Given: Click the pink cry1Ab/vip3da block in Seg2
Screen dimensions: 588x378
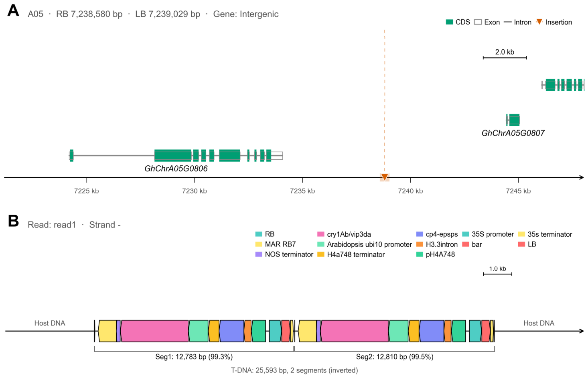Looking at the screenshot, I should coord(355,331).
